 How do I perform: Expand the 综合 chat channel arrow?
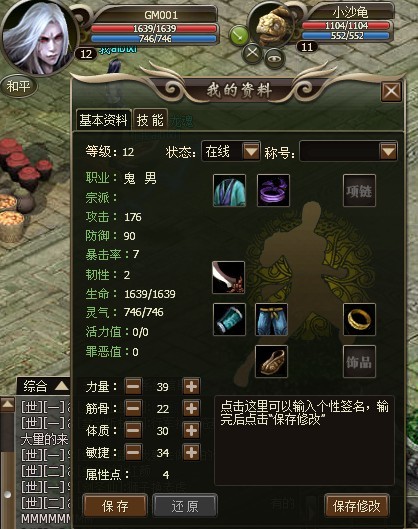tap(62, 386)
